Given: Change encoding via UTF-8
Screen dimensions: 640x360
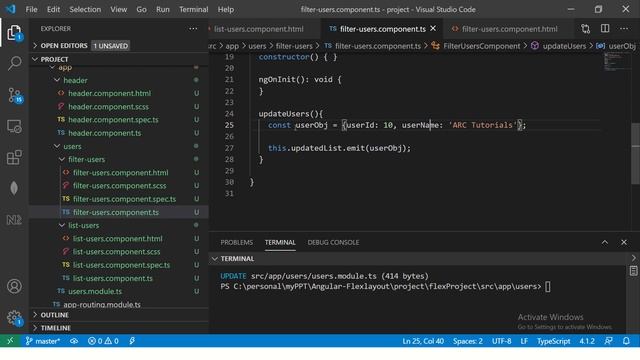Looking at the screenshot, I should coord(501,341).
